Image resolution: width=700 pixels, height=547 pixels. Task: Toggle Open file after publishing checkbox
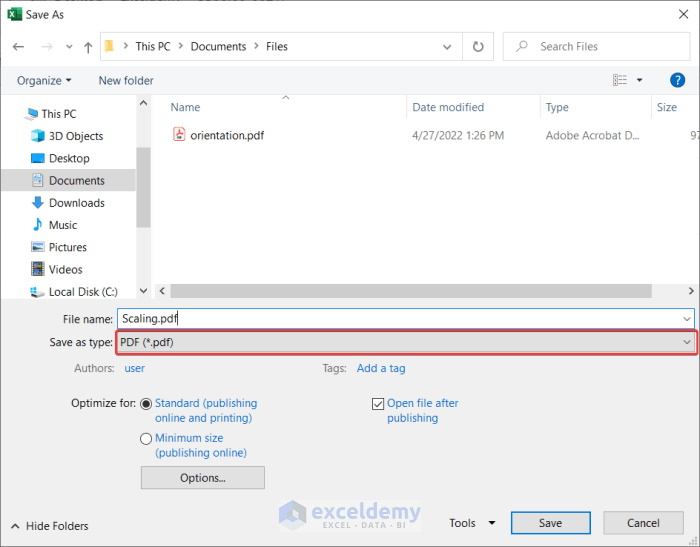point(378,404)
